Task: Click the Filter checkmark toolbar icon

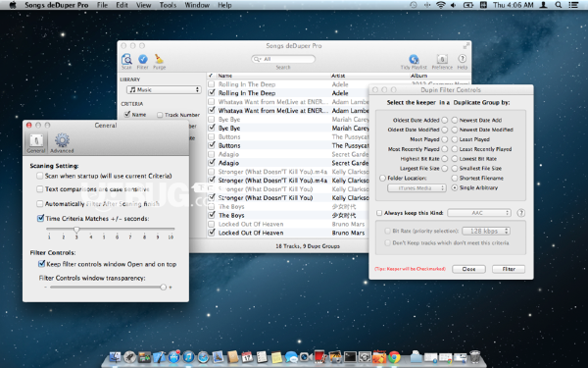Action: pos(143,59)
